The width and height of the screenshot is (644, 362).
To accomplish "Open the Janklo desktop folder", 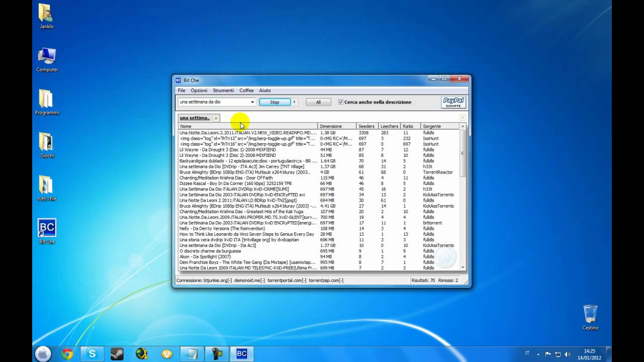I will [x=46, y=16].
